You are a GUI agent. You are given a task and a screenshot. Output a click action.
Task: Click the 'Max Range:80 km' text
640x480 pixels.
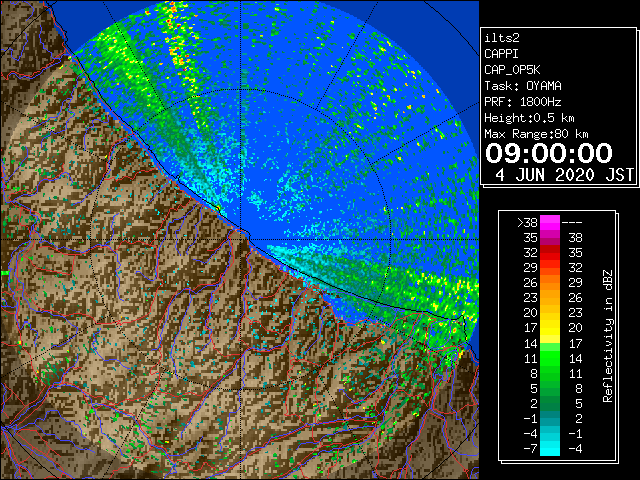536,134
